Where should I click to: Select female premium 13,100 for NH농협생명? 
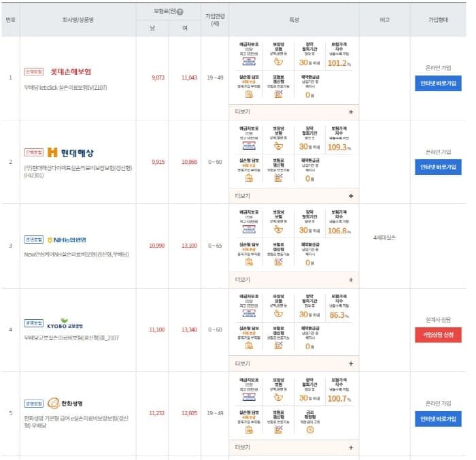(x=189, y=246)
